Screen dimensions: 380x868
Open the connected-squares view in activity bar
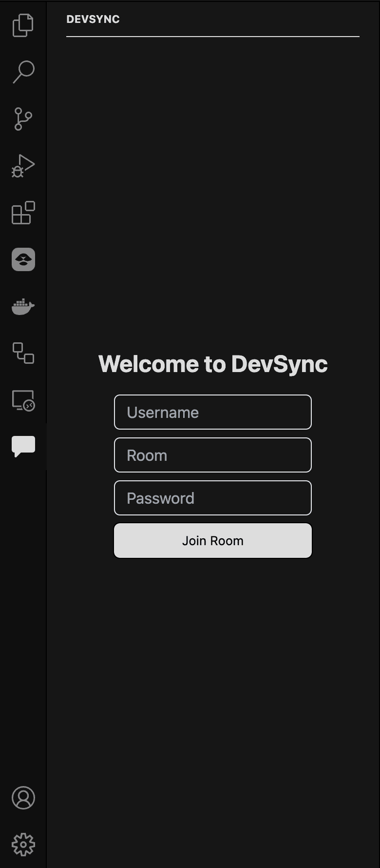(23, 353)
